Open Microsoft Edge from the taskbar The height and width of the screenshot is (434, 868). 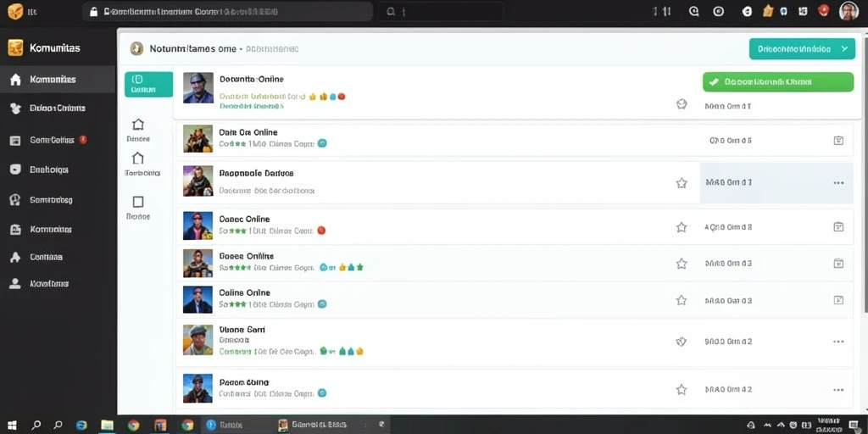(81, 426)
